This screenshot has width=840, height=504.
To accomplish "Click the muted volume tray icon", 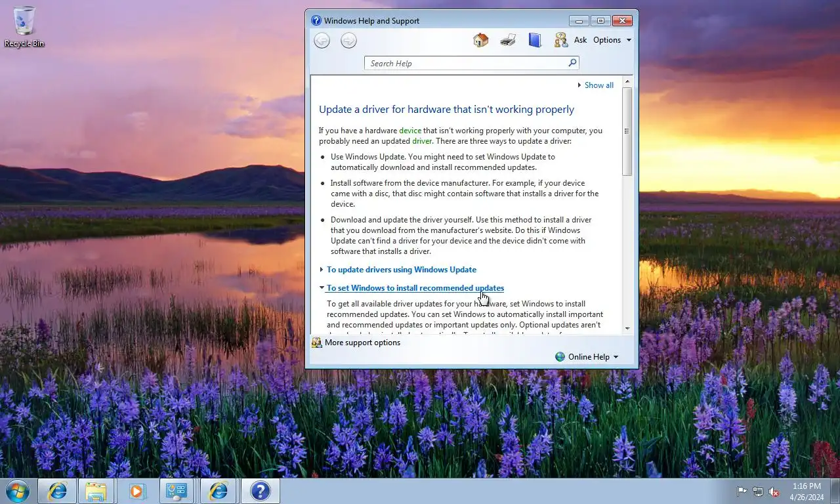I will (774, 492).
